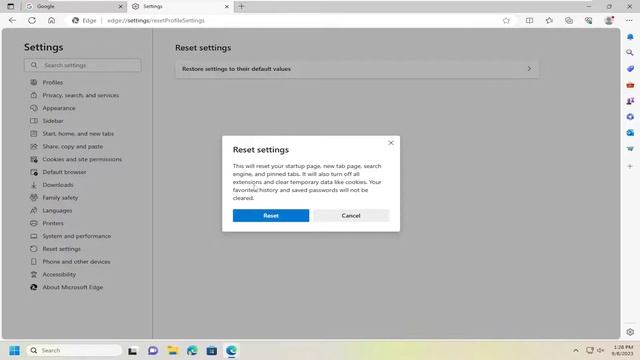The width and height of the screenshot is (640, 360).
Task: Open Cookies and site permissions
Action: [x=82, y=159]
